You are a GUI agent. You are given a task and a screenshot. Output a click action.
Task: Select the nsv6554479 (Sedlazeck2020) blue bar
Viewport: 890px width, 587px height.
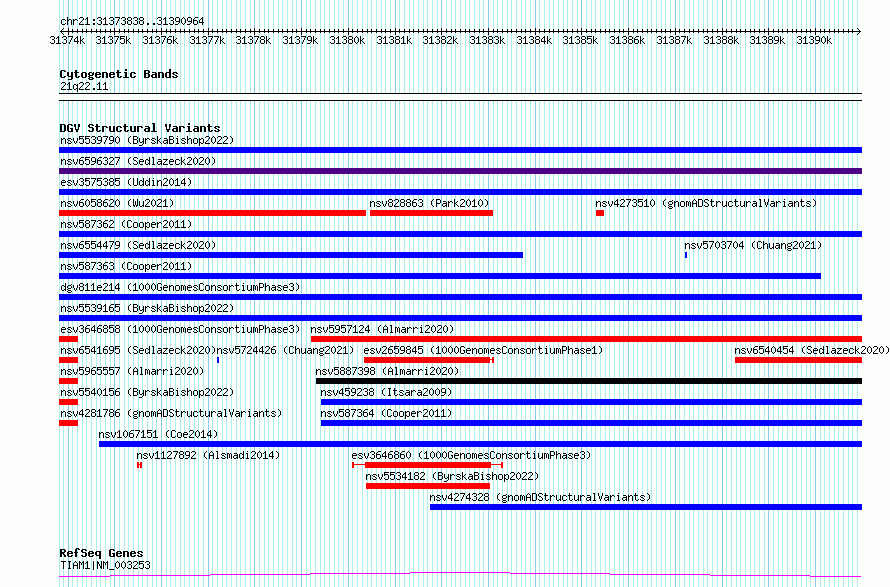click(291, 255)
